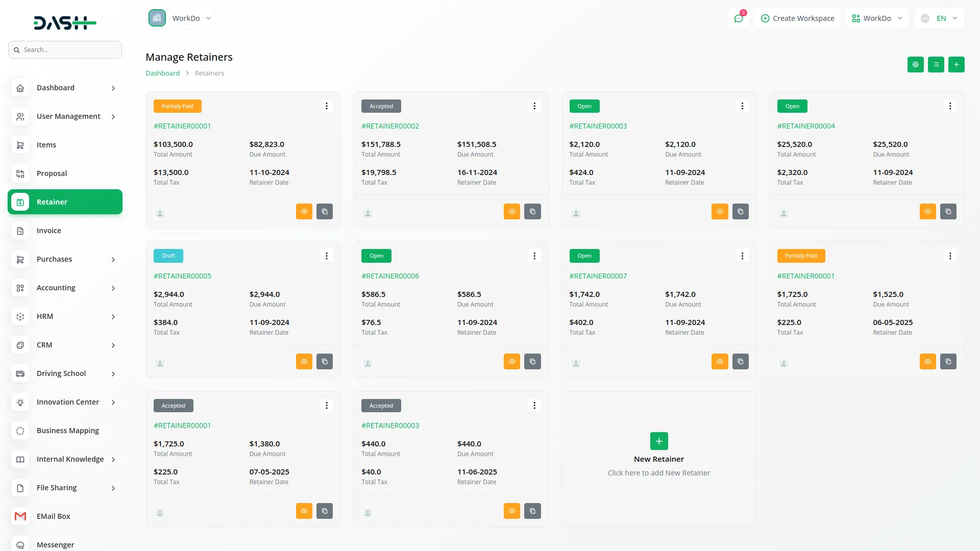The width and height of the screenshot is (980, 551).
Task: Expand the EN language dropdown
Action: coord(940,18)
